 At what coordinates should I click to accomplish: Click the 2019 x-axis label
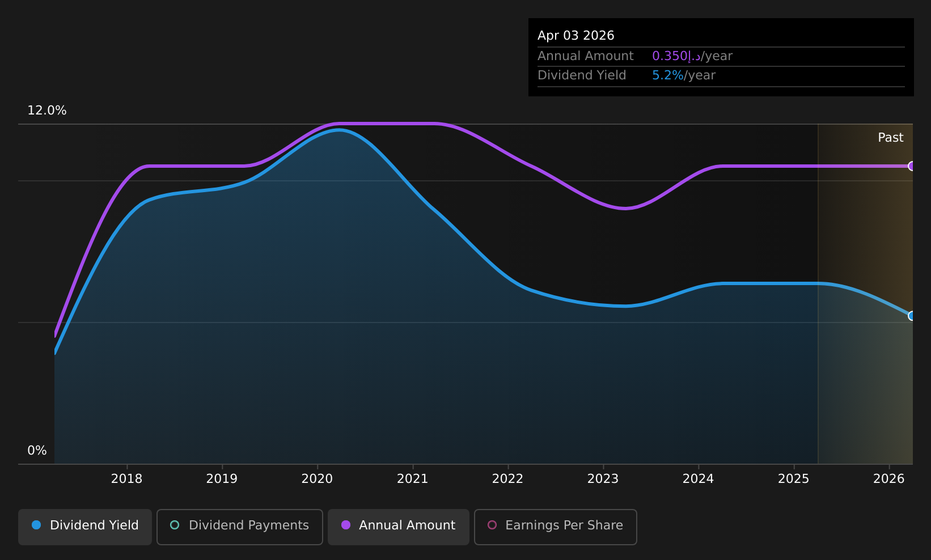(x=222, y=479)
